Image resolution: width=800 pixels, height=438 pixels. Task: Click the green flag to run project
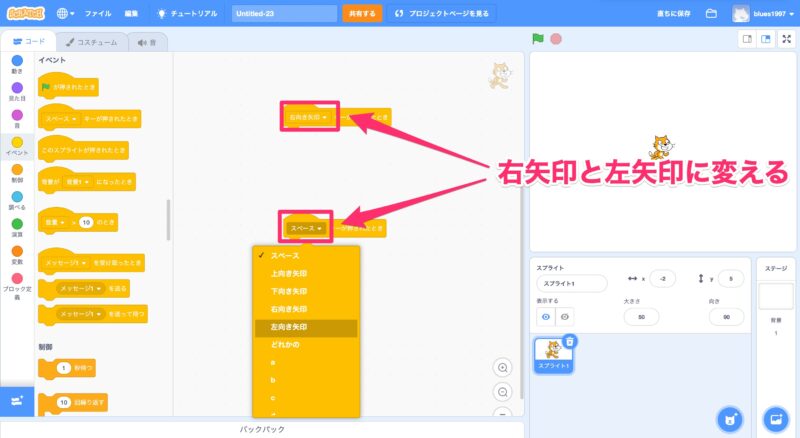click(538, 39)
